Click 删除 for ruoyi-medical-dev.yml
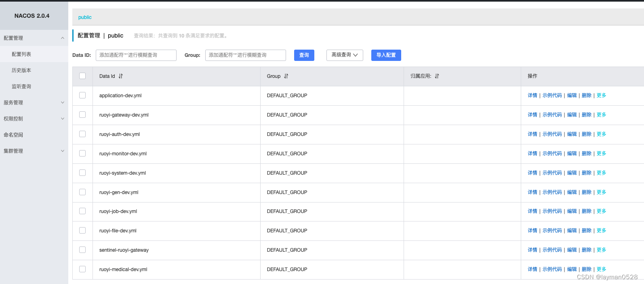644x284 pixels. coord(587,269)
